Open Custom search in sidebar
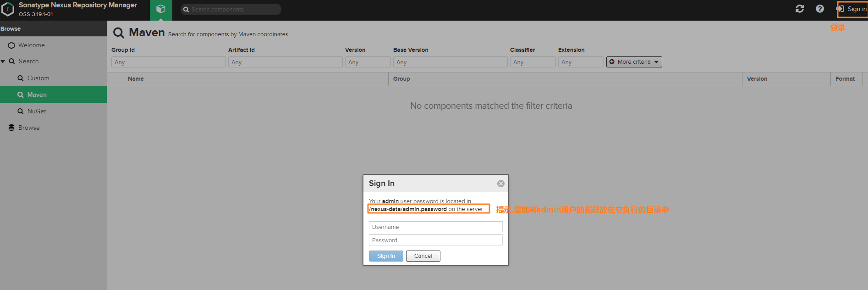 38,78
